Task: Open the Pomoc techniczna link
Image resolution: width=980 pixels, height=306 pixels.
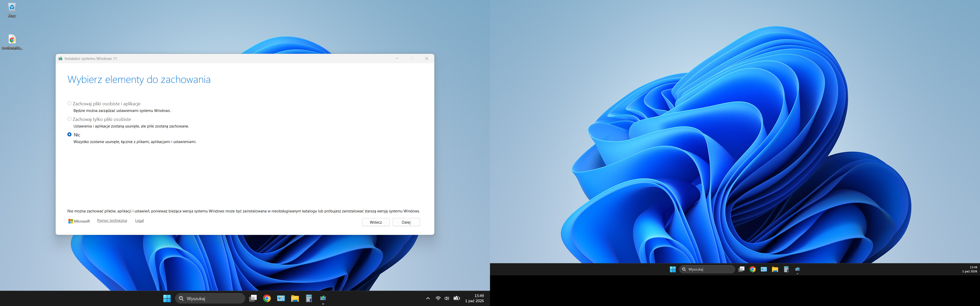Action: click(112, 221)
